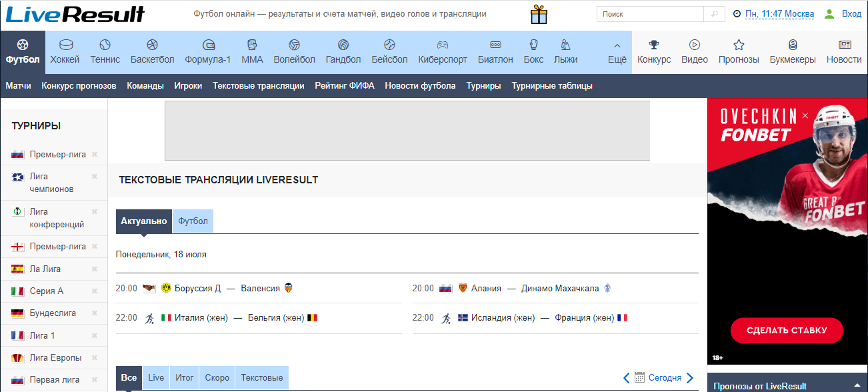Open the Баскетбол sport section icon
The image size is (868, 392).
pyautogui.click(x=152, y=45)
